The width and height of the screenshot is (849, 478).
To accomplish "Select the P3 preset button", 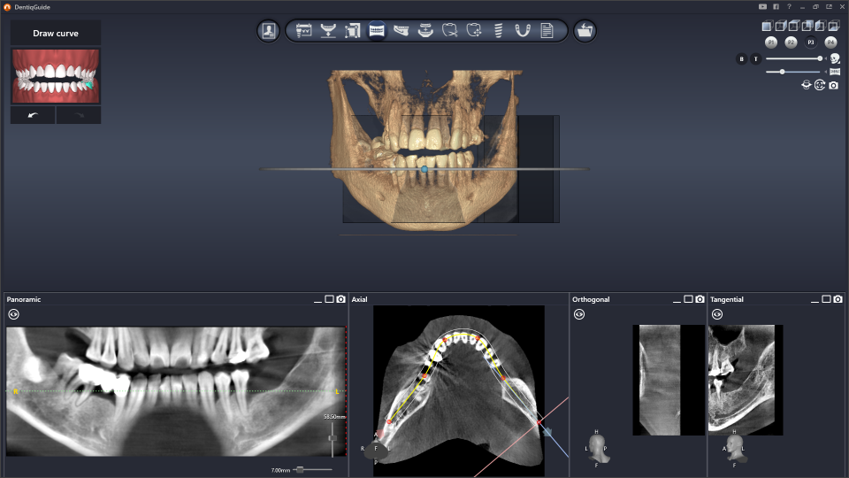I will [811, 42].
